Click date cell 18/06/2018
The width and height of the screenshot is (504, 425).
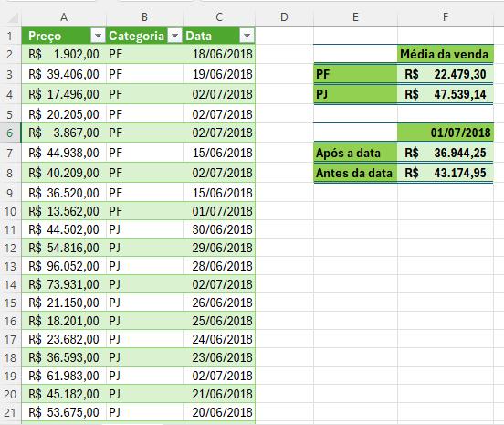(x=219, y=54)
